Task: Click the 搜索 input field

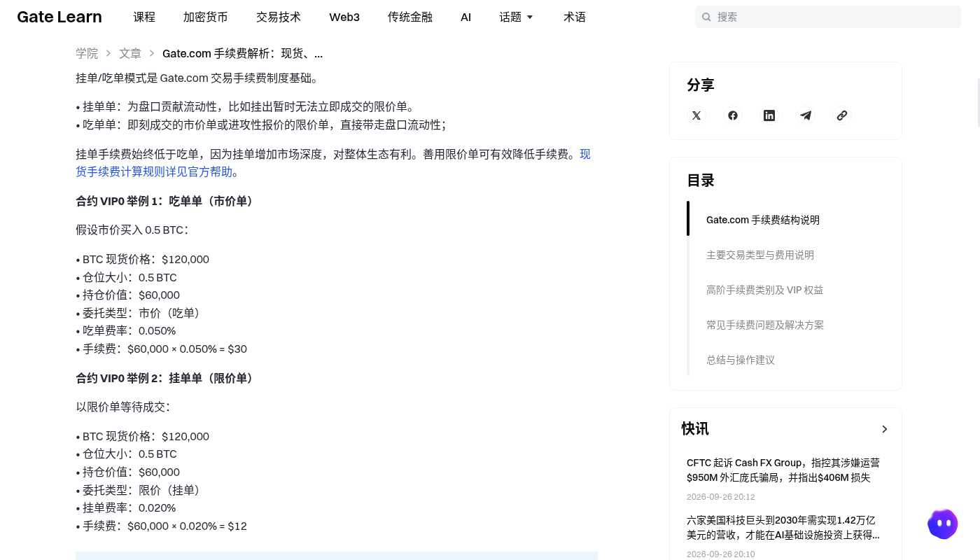Action: click(x=828, y=17)
